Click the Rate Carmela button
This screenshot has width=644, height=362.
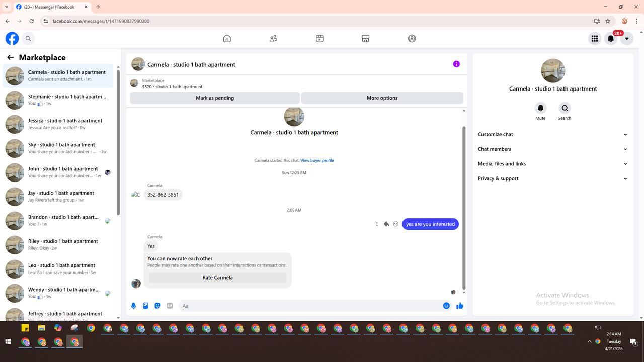pos(217,278)
